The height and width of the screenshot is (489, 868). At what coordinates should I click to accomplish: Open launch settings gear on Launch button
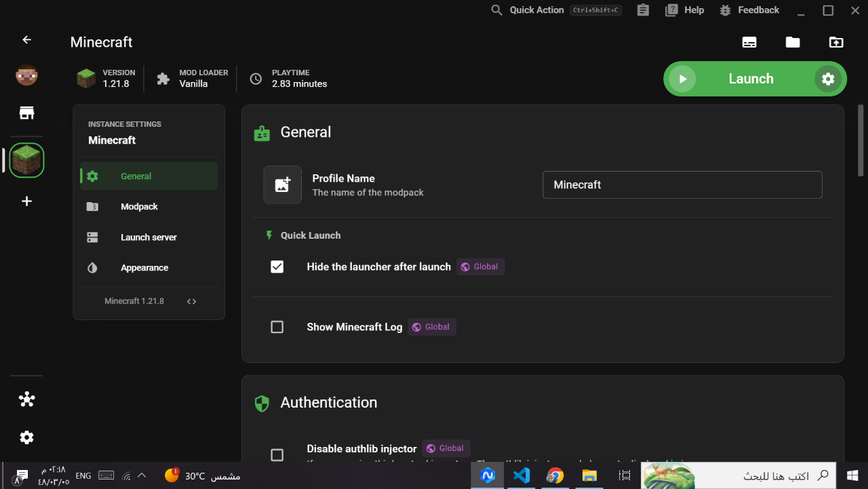(x=828, y=79)
